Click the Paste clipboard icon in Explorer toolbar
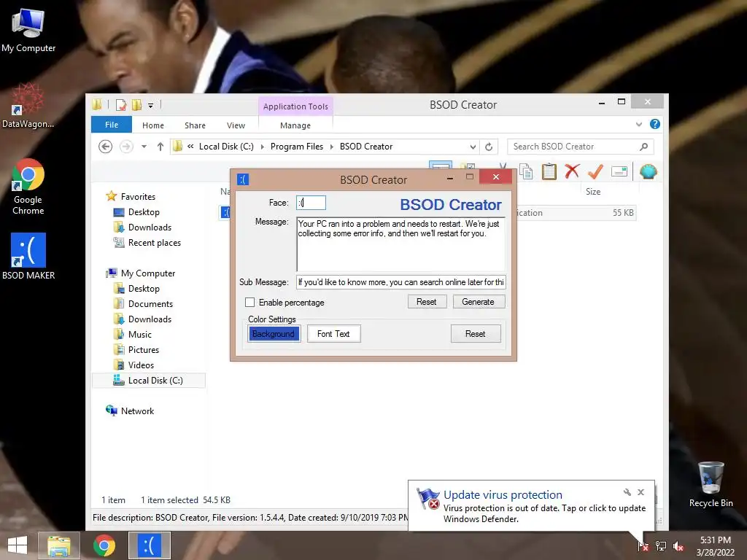 click(549, 171)
